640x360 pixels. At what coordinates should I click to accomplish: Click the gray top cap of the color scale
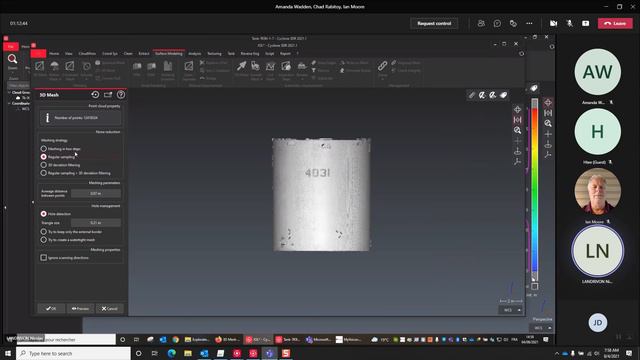[x=534, y=103]
